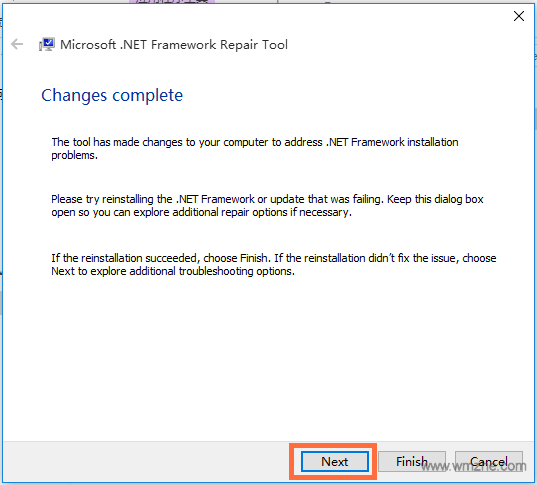Go back using the back arrow
537x485 pixels.
tap(17, 44)
